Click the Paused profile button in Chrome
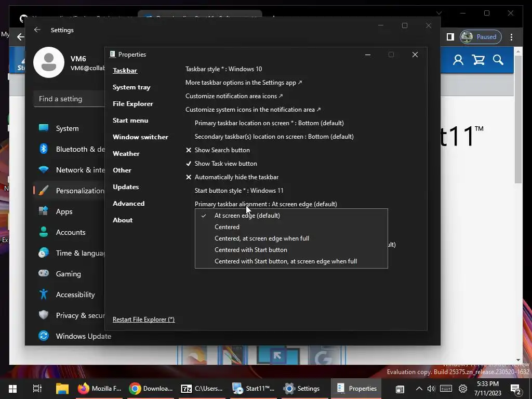The image size is (532, 399). pos(481,37)
